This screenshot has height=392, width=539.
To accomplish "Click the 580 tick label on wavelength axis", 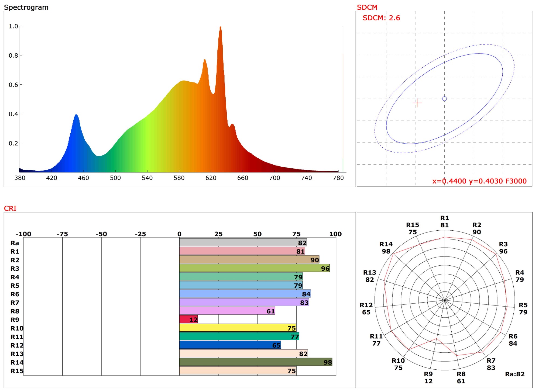I will [179, 178].
